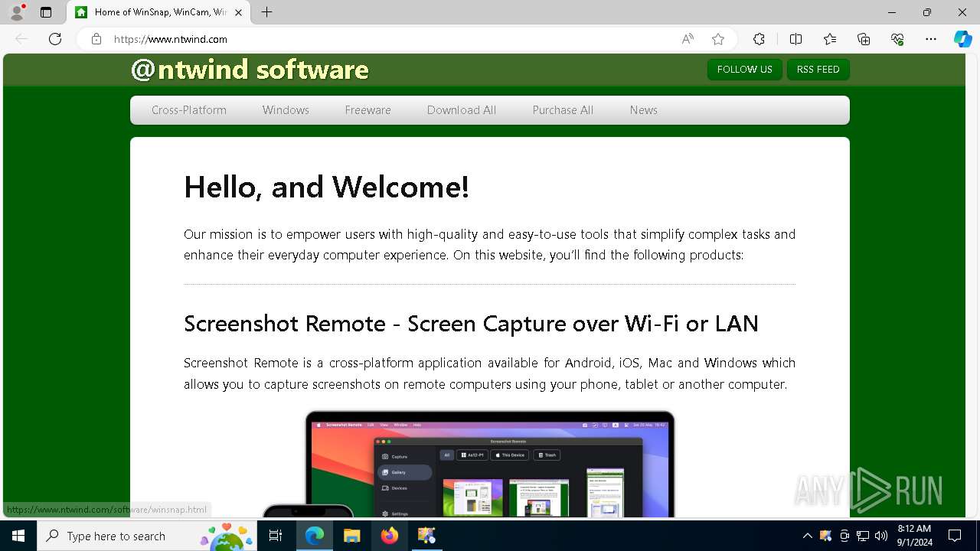Click the Screenshot Remote laptop image
980x551 pixels.
tap(490, 464)
